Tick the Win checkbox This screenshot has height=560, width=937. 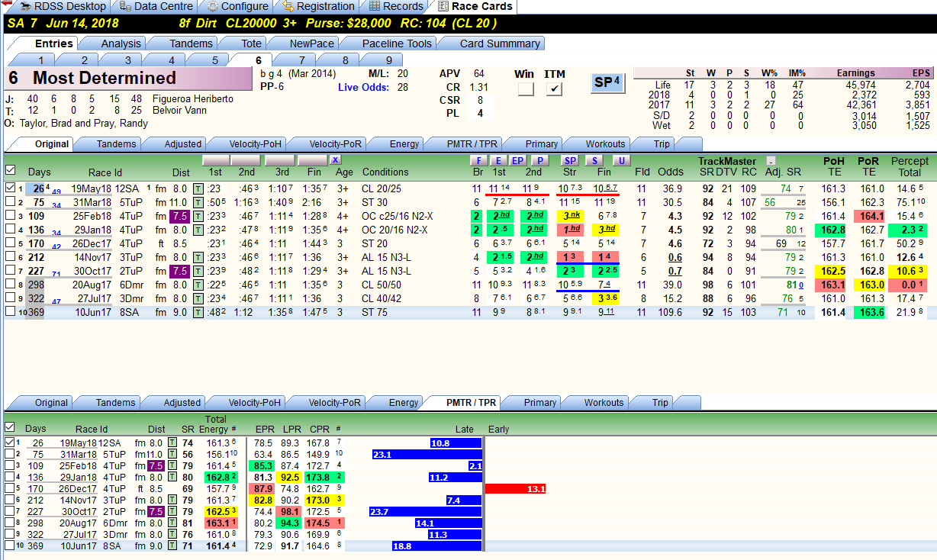pos(525,89)
